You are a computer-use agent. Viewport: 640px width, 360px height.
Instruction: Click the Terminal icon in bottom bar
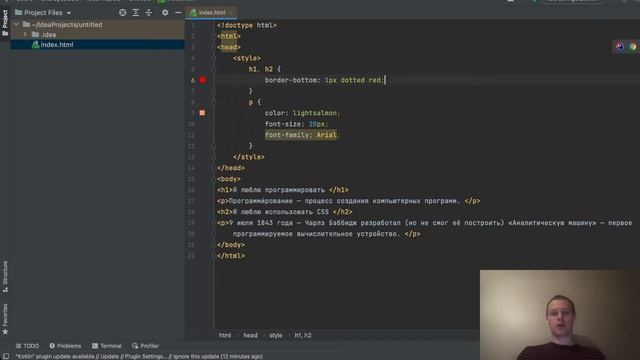pos(95,346)
